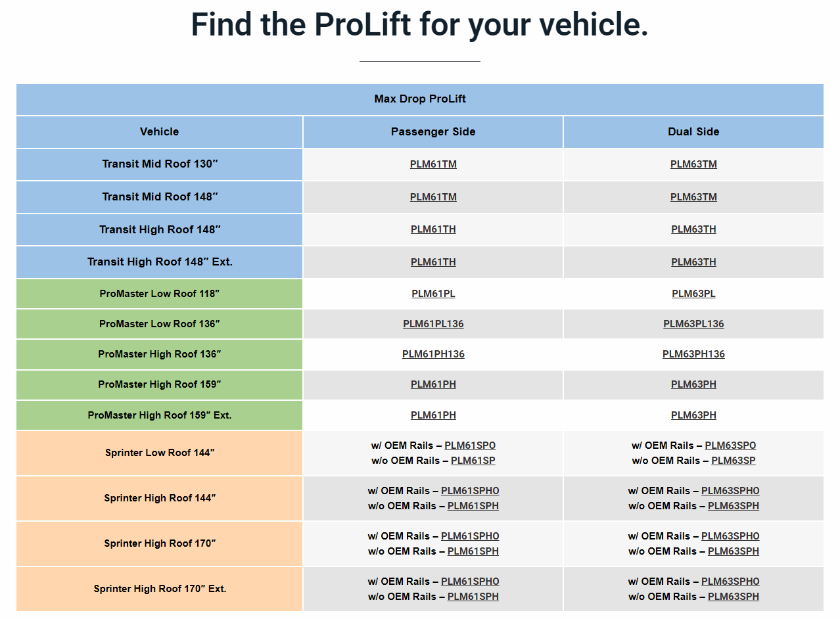Open PLM61TM link for Transit Mid Roof 130″
Screen dimensions: 840x619
433,164
